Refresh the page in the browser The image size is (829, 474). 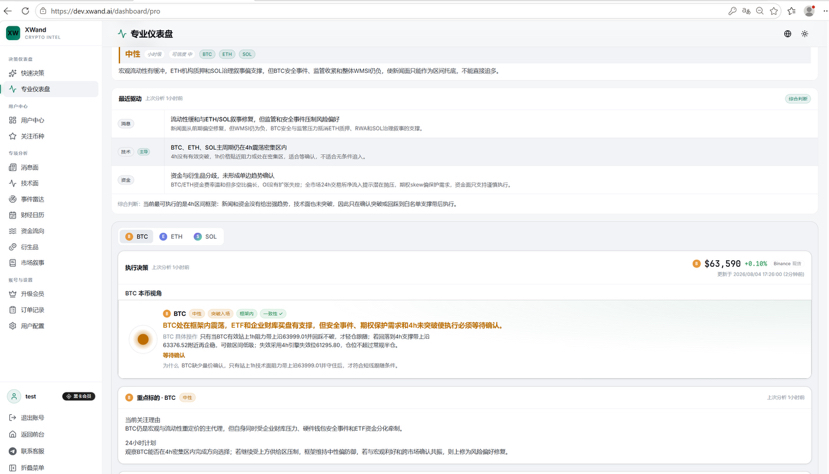coord(25,11)
